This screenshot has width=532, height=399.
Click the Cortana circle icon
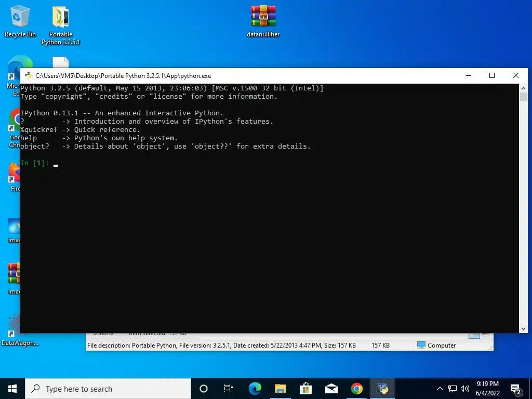204,389
